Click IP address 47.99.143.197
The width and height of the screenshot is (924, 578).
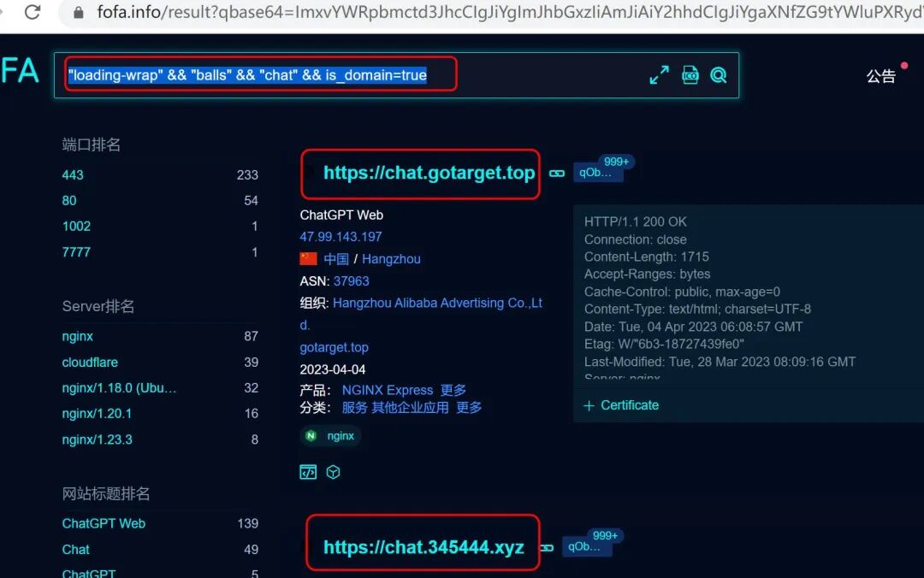pos(341,237)
